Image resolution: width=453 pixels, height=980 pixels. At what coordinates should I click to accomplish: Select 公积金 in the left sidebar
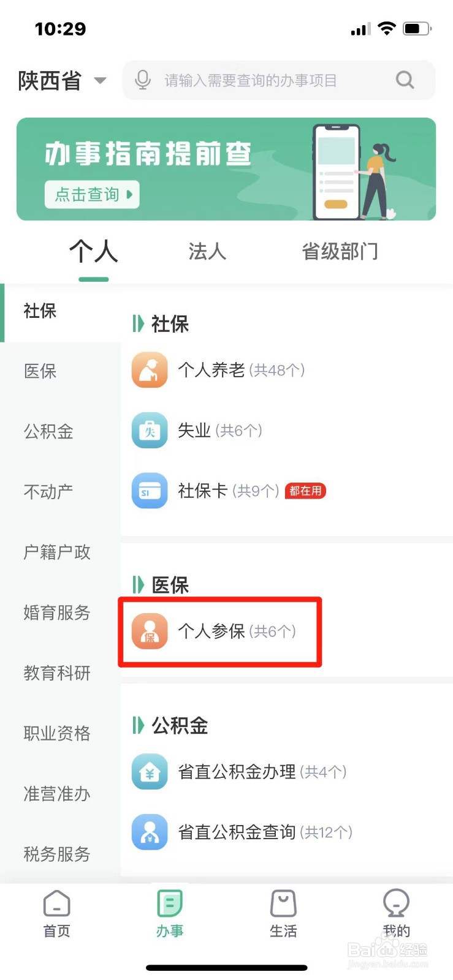[x=48, y=431]
